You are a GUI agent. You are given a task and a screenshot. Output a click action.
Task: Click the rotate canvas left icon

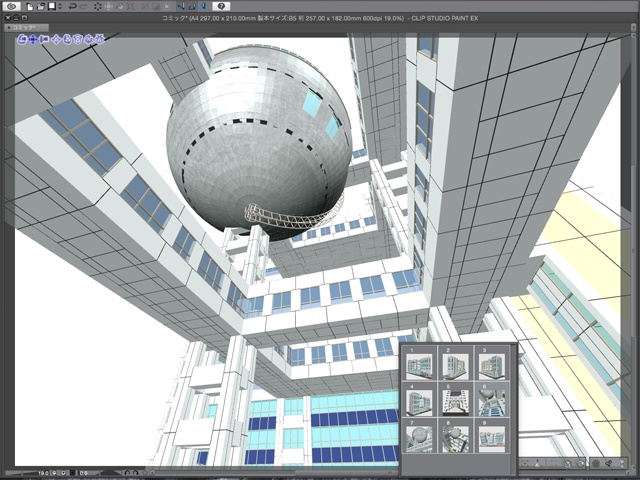click(x=127, y=473)
